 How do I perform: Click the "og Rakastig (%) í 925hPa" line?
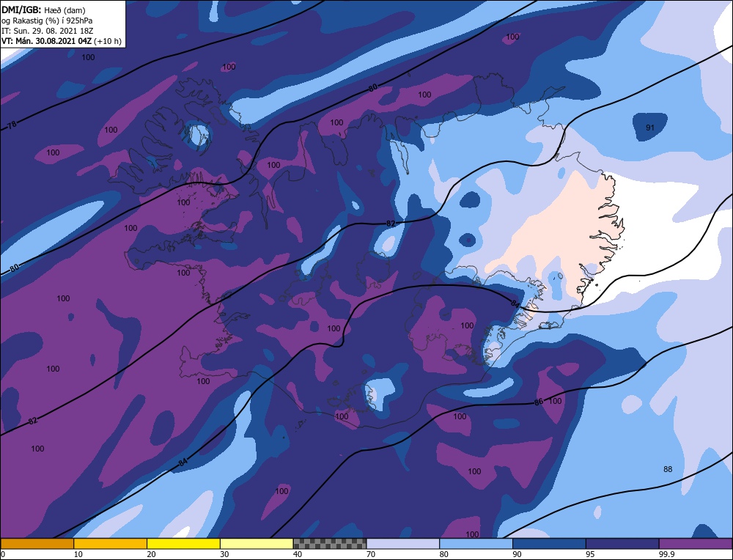point(47,21)
